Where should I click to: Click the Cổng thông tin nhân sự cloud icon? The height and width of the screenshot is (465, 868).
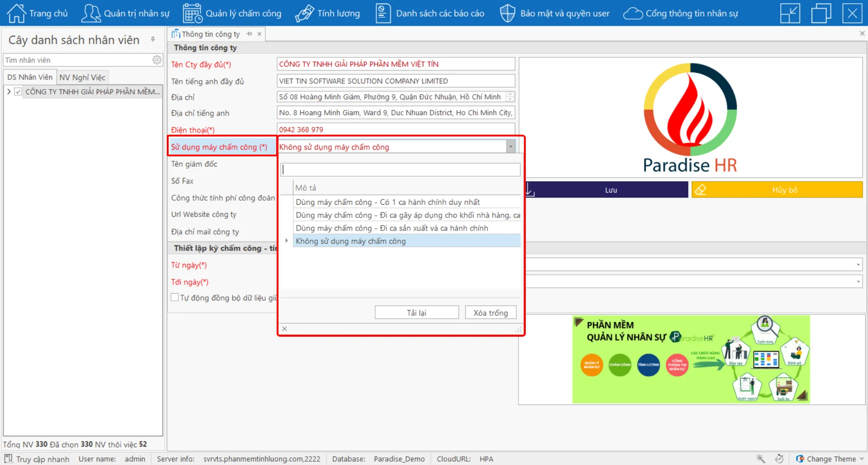(x=633, y=14)
